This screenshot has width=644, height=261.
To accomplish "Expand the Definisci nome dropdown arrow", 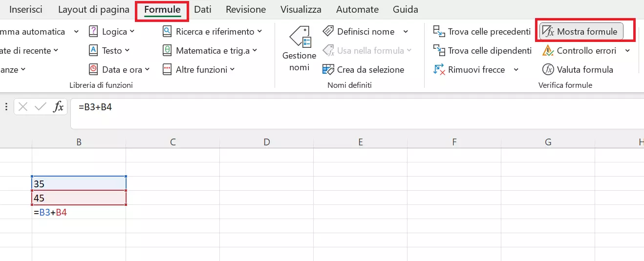I will [406, 32].
